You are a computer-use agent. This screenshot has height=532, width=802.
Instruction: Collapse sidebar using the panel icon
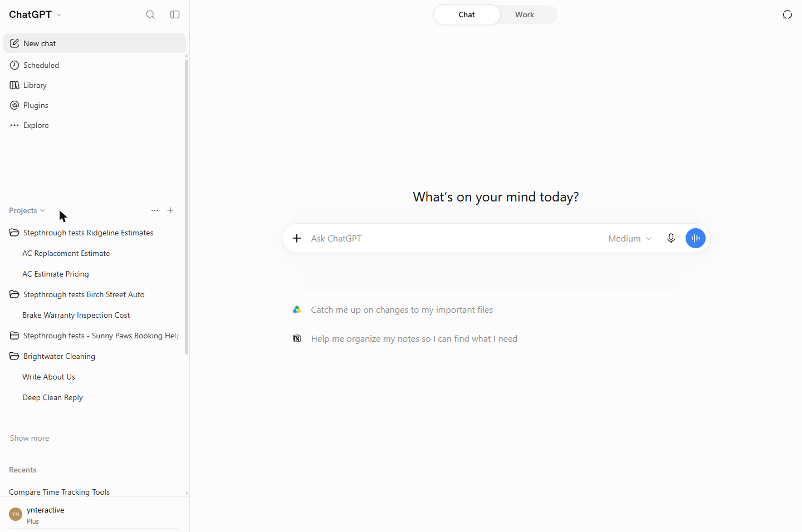coord(175,14)
